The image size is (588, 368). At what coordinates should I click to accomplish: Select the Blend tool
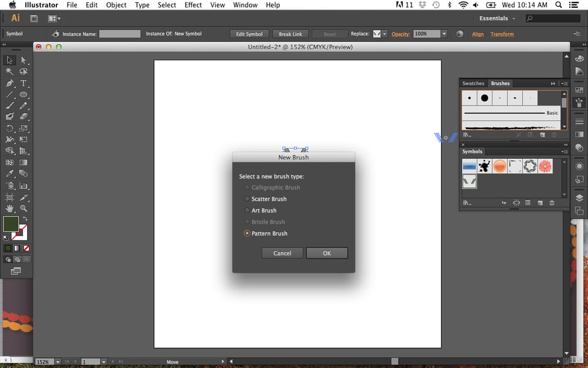pyautogui.click(x=24, y=174)
